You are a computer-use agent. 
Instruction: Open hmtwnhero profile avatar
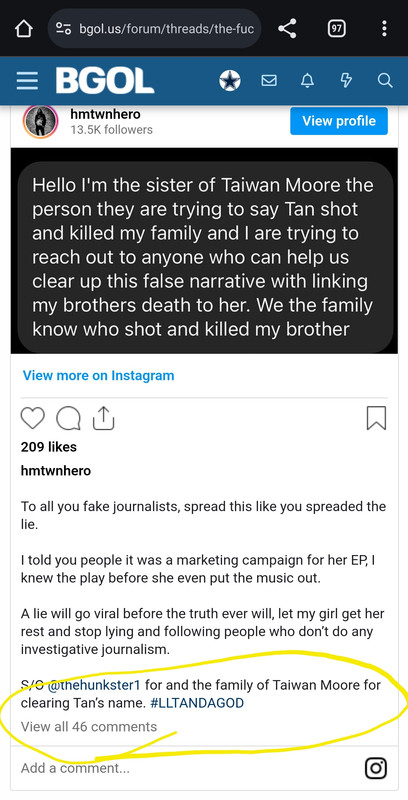[x=40, y=122]
